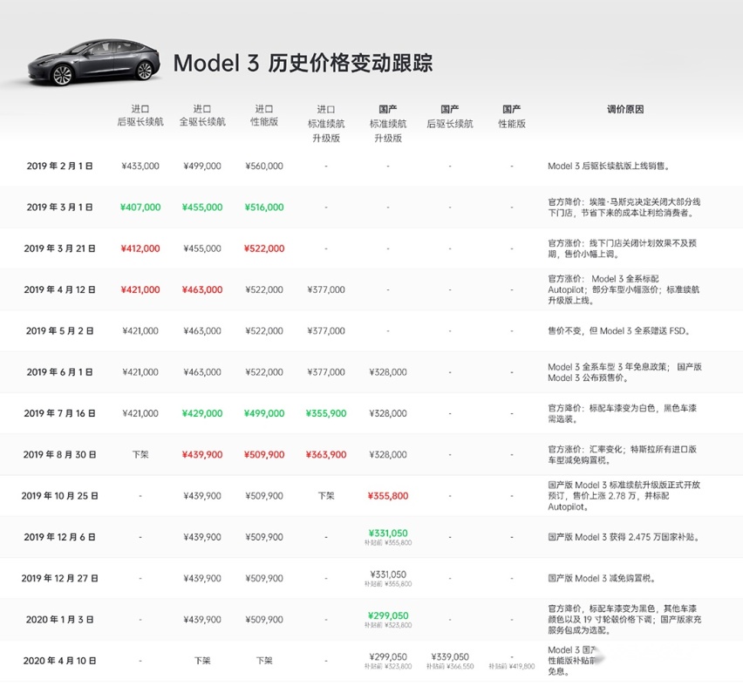Select the '进口 标准续航升级版' column header
743x700 pixels.
point(326,124)
